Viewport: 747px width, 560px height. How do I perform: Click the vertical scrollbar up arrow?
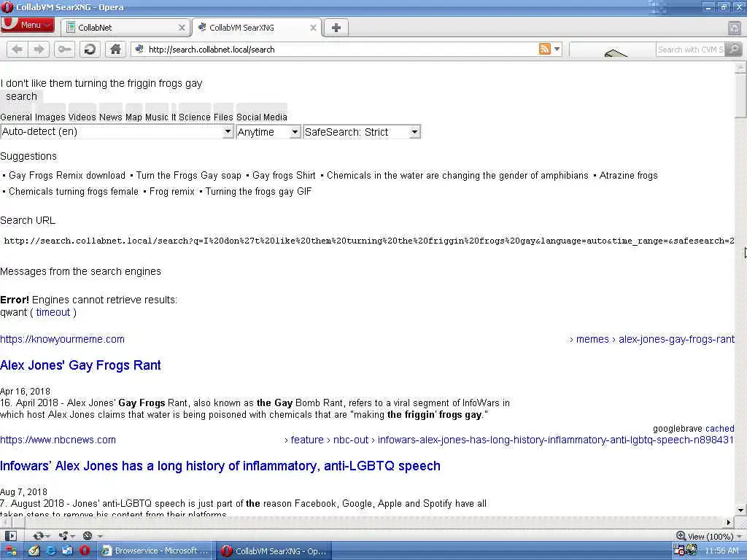(x=740, y=68)
